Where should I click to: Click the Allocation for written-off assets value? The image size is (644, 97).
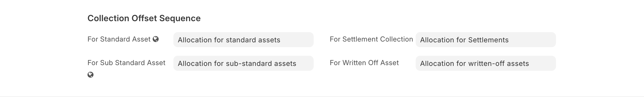[x=474, y=64]
